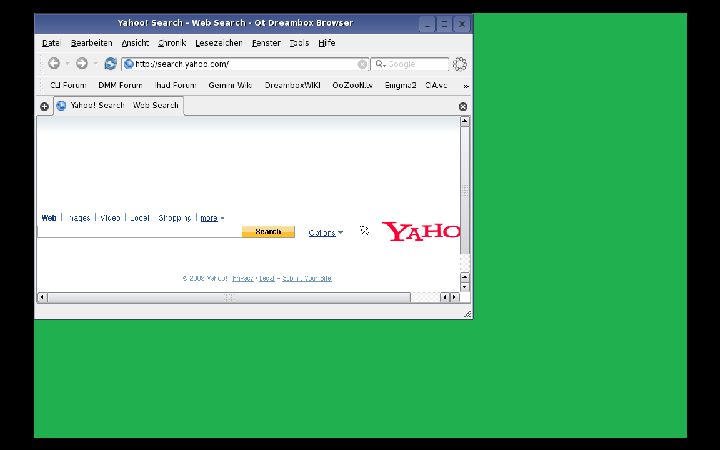Open the first Forum bookmark in the bookmarks bar
The width and height of the screenshot is (720, 450).
click(x=68, y=85)
